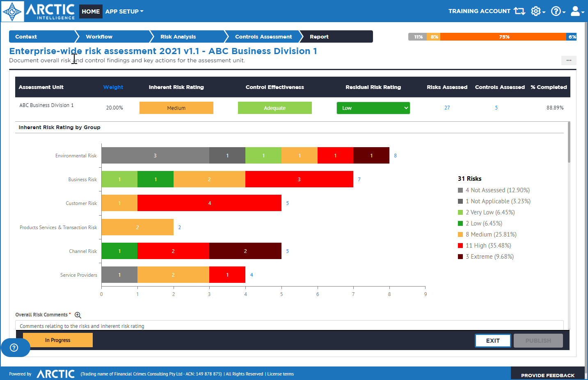The height and width of the screenshot is (380, 588).
Task: Click the ellipsis options button near the page title
Action: tap(569, 60)
